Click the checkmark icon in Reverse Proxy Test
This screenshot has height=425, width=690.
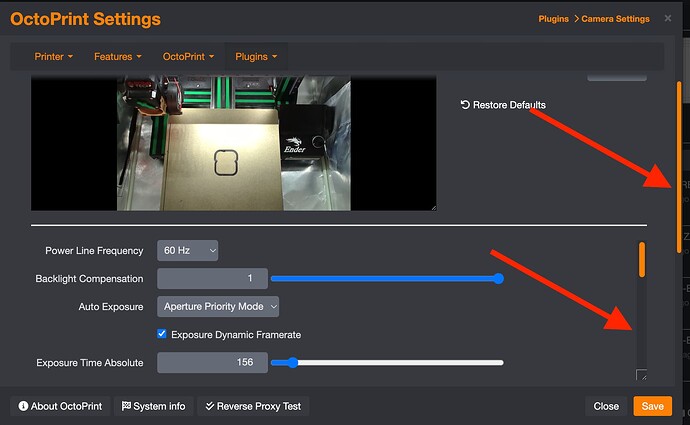pos(209,406)
